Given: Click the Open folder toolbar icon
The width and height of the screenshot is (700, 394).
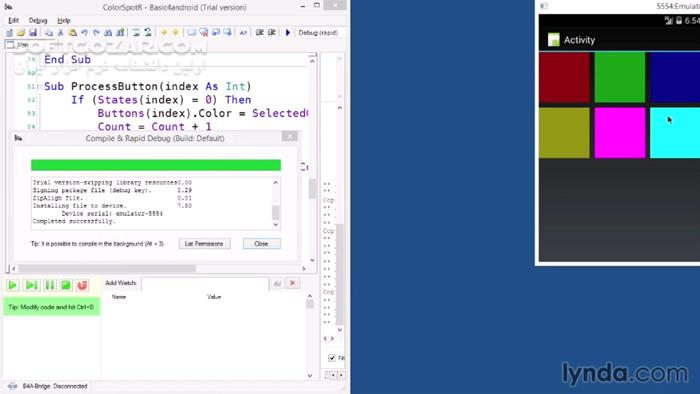Looking at the screenshot, I should 21,33.
